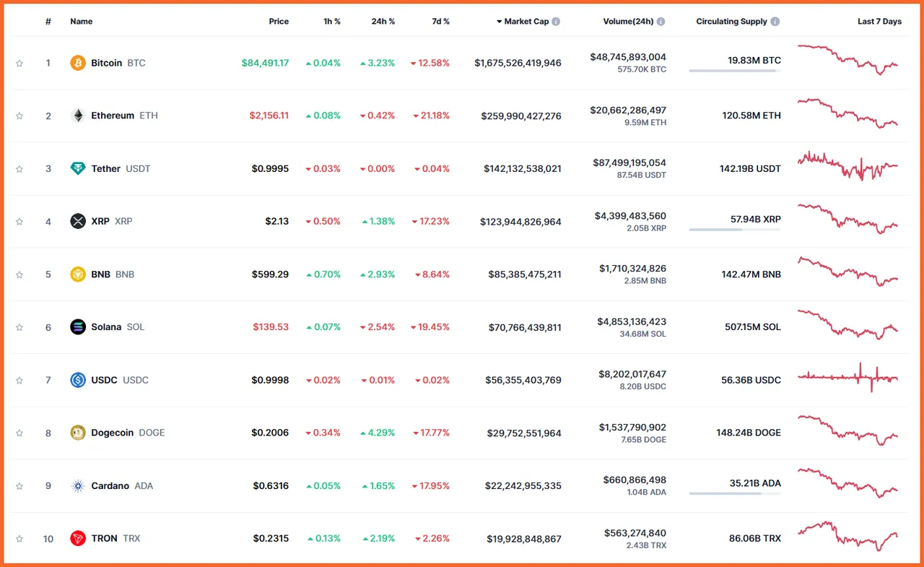This screenshot has width=924, height=567.
Task: Sort the table by Price column
Action: coord(279,22)
